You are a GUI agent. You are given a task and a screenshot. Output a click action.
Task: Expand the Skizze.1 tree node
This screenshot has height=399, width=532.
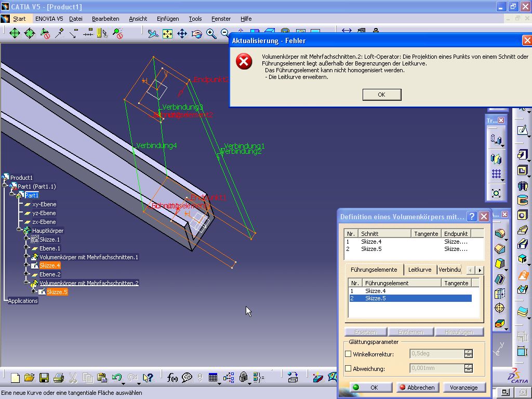26,239
